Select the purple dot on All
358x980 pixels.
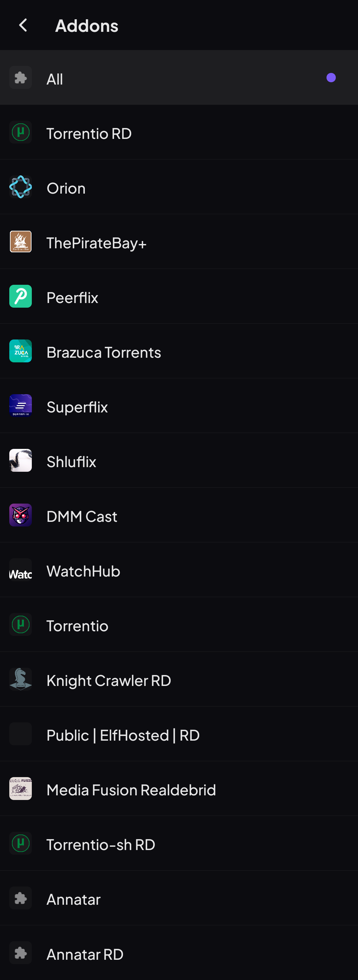pyautogui.click(x=331, y=78)
